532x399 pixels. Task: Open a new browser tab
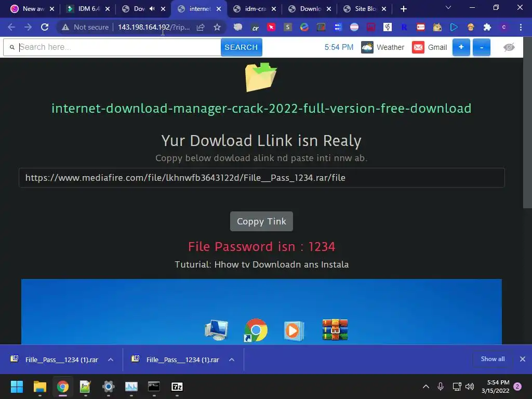tap(403, 9)
